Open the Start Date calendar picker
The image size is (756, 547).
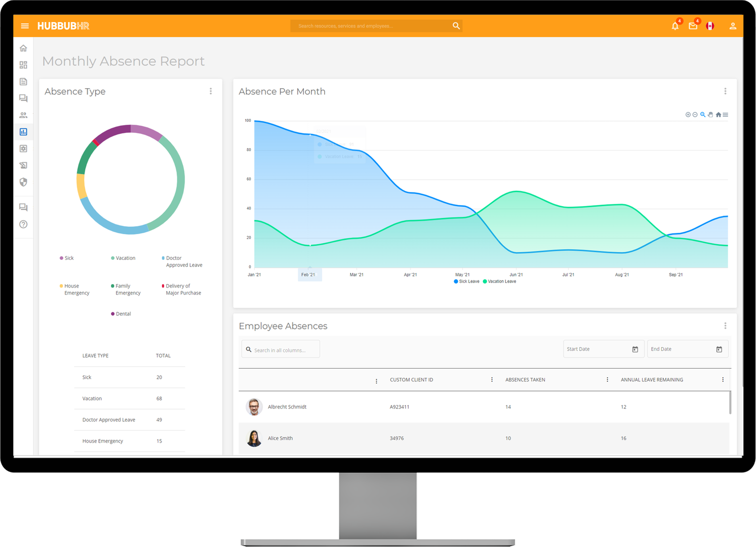(x=635, y=349)
